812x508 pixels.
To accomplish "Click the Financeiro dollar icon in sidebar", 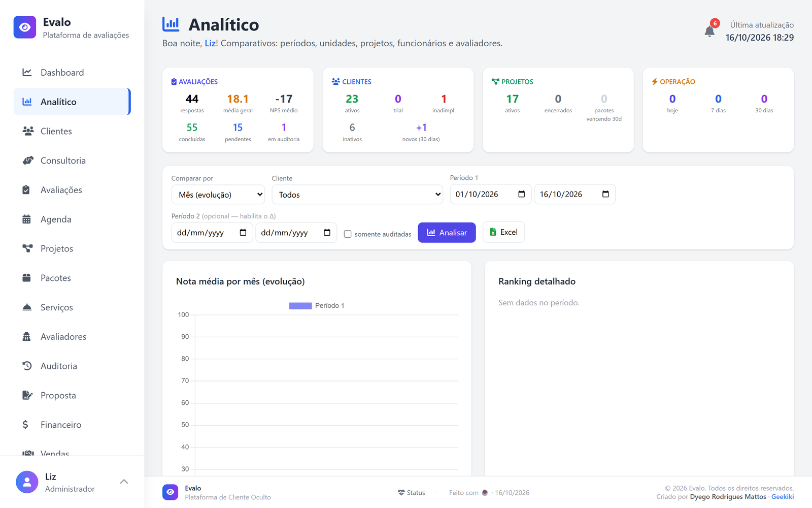I will click(25, 425).
